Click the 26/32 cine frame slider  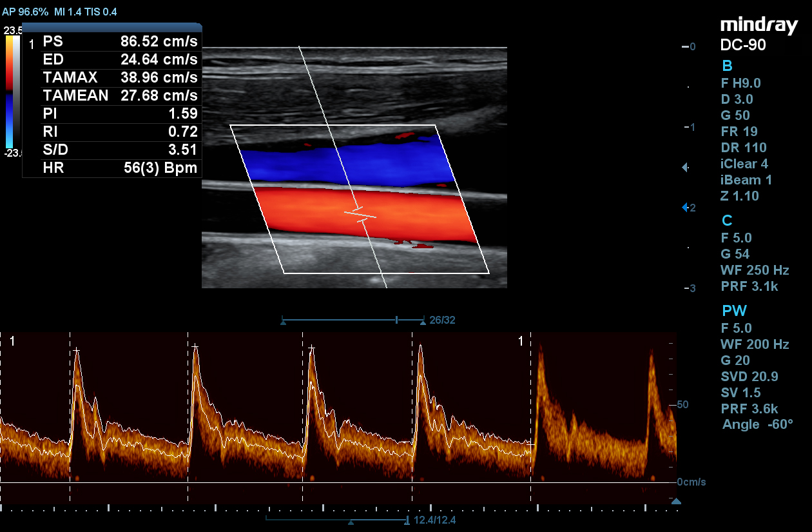tap(396, 320)
